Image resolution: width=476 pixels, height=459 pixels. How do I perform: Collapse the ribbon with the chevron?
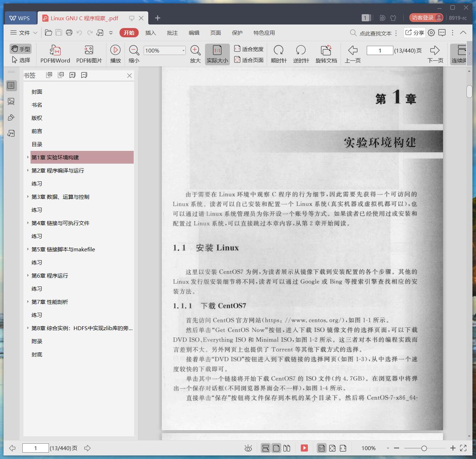coord(463,32)
